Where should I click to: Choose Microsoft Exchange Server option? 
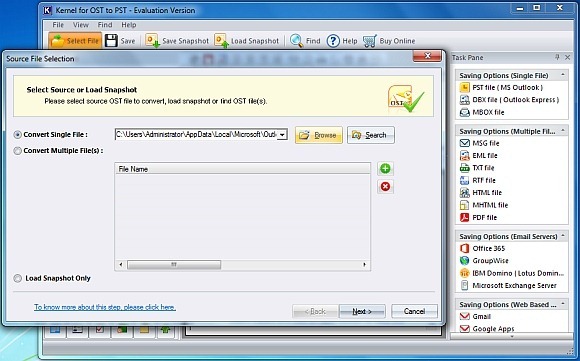(x=508, y=286)
